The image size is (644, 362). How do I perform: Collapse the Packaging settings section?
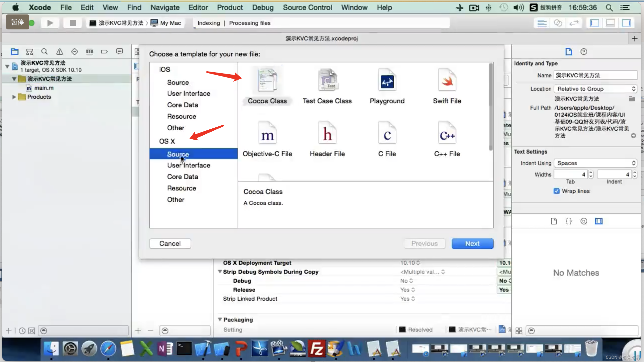pyautogui.click(x=220, y=319)
